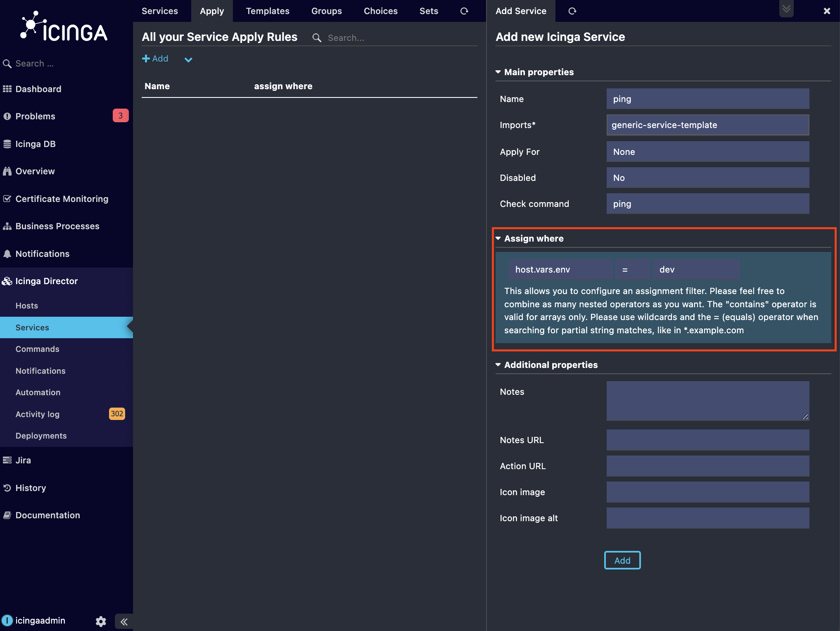840x631 pixels.
Task: Click the Documentation book icon
Action: click(x=7, y=515)
